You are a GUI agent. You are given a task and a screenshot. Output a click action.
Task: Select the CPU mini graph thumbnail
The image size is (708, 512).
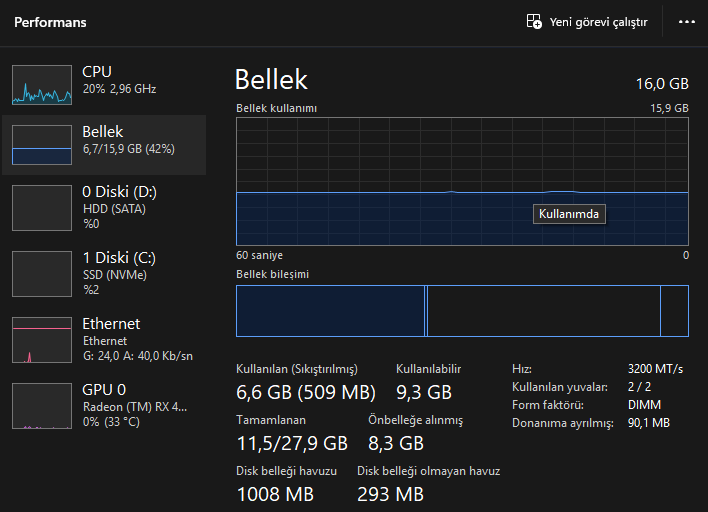[x=42, y=85]
